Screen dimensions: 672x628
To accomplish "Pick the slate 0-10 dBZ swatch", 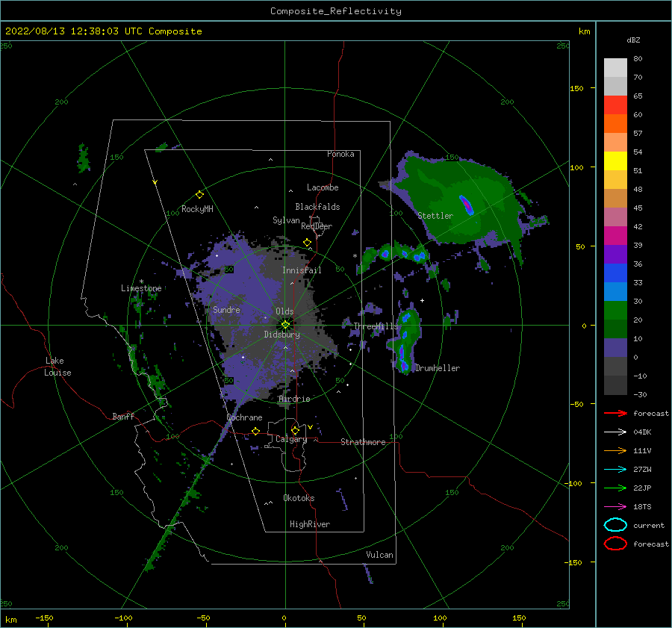I will [x=615, y=348].
